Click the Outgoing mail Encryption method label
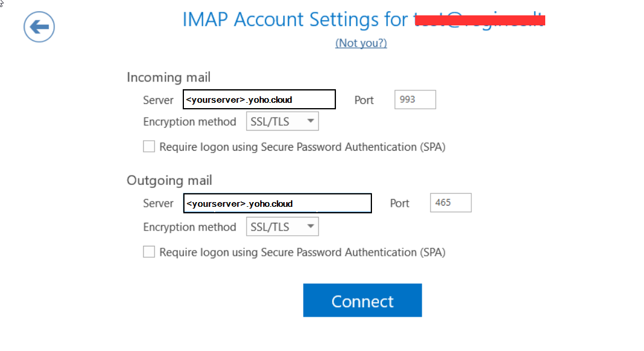This screenshot has height=351, width=644. (x=189, y=227)
